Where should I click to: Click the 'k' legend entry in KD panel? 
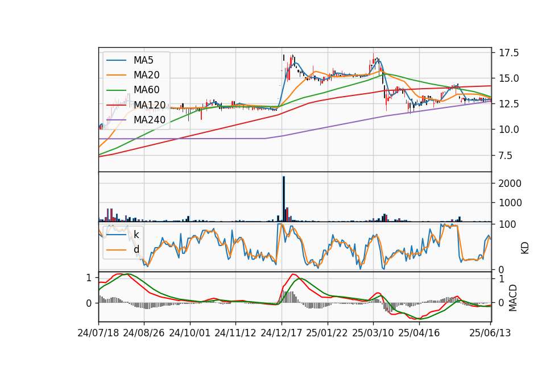136,235
